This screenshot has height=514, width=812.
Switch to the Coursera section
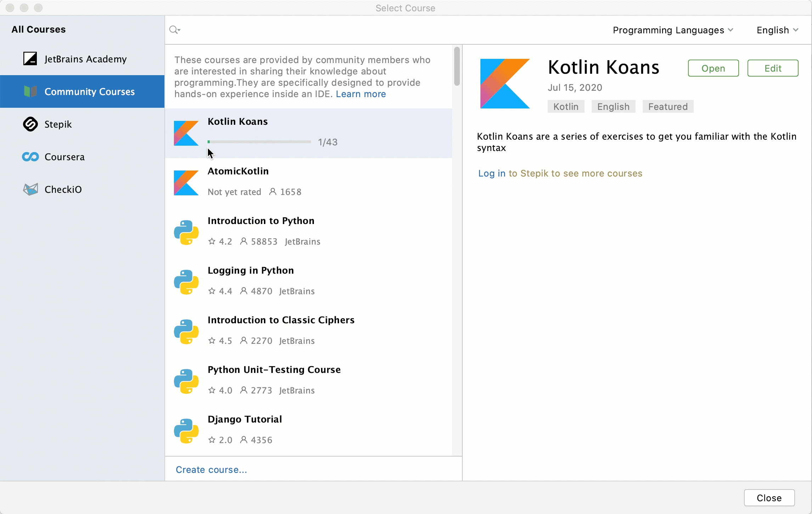[82, 157]
